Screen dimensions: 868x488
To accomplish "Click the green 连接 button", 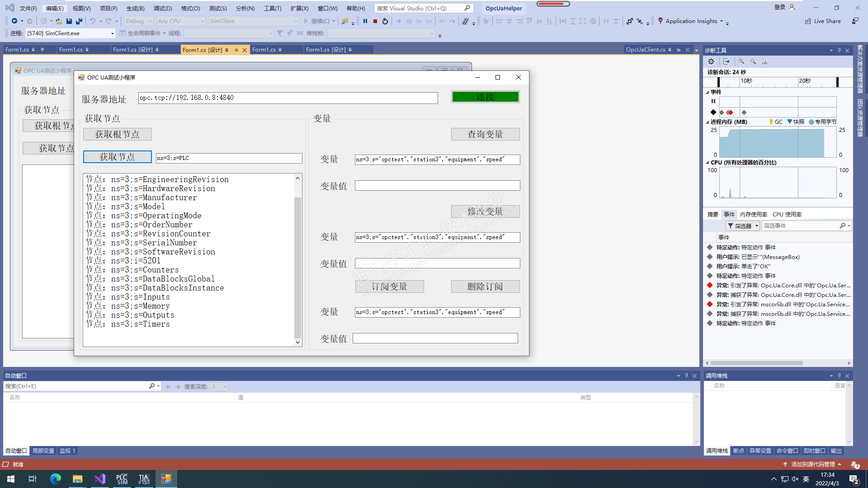I will point(485,97).
